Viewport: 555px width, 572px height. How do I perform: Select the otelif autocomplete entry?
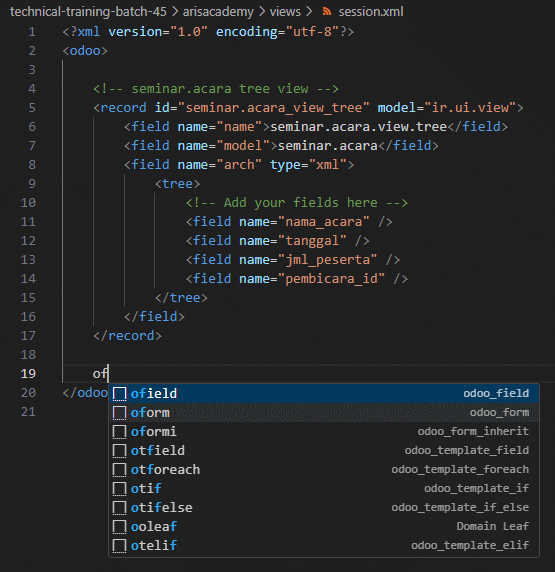(324, 545)
